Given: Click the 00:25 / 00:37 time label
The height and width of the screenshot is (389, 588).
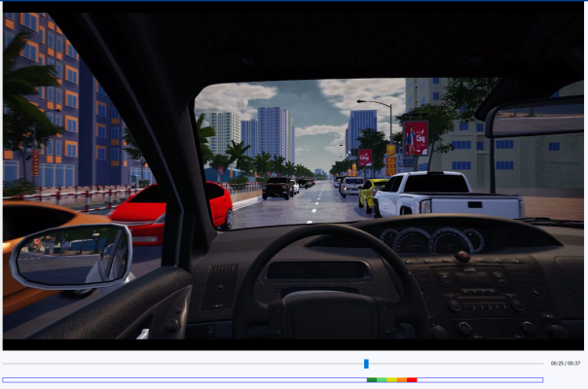Looking at the screenshot, I should point(565,364).
